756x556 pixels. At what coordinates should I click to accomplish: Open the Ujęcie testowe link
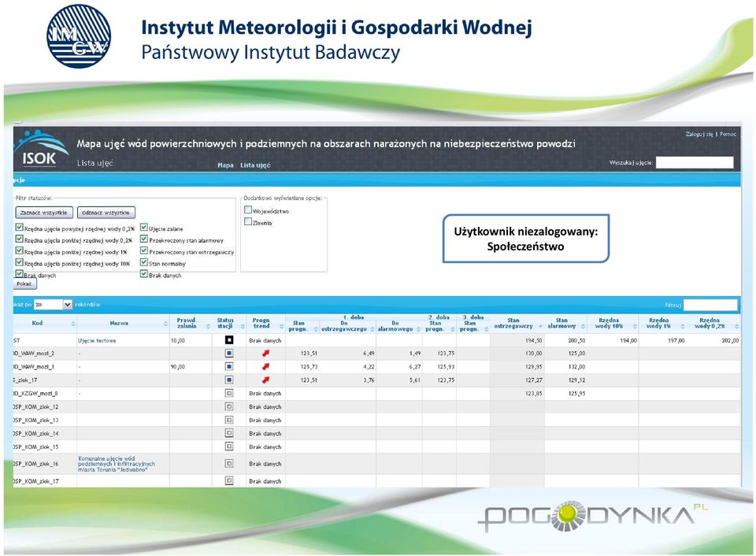(x=97, y=340)
